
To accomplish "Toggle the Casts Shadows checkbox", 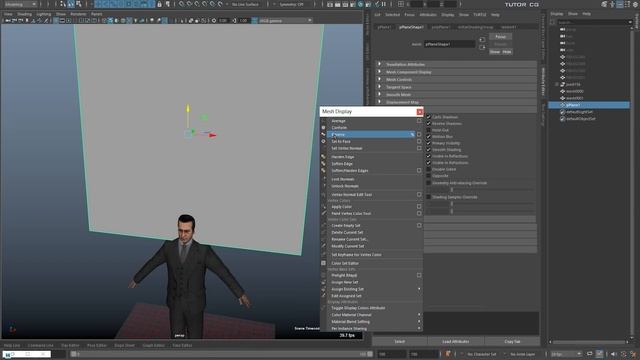I will pos(429,117).
